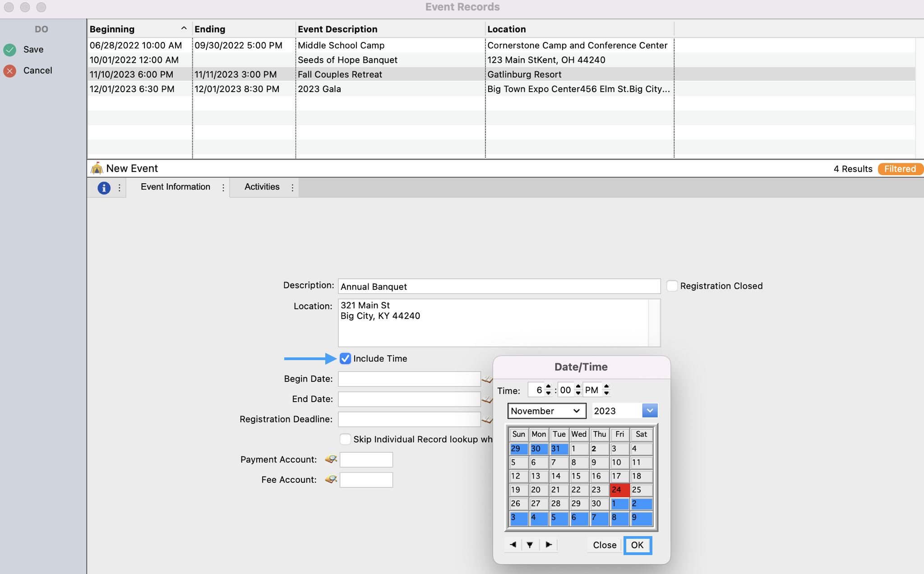Click Close in the Date/Time dialog
Screen dimensions: 924x574
pyautogui.click(x=604, y=545)
